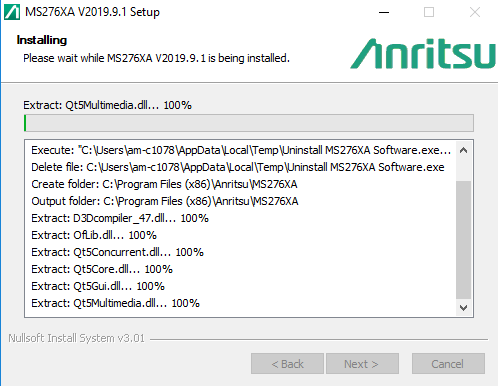Select the Extract D3Dcompiler_47.dll log line
498x386 pixels.
pyautogui.click(x=120, y=218)
